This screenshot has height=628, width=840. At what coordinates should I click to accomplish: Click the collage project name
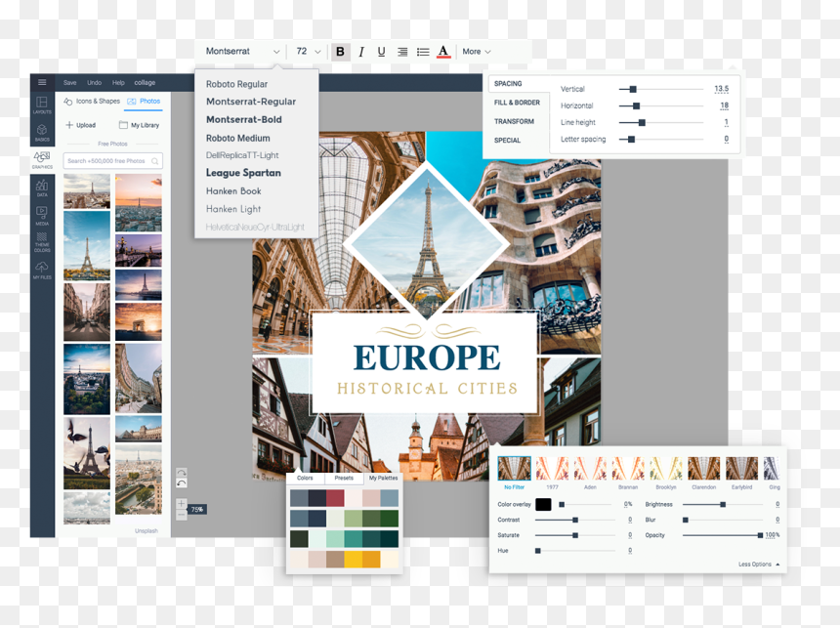pos(145,82)
